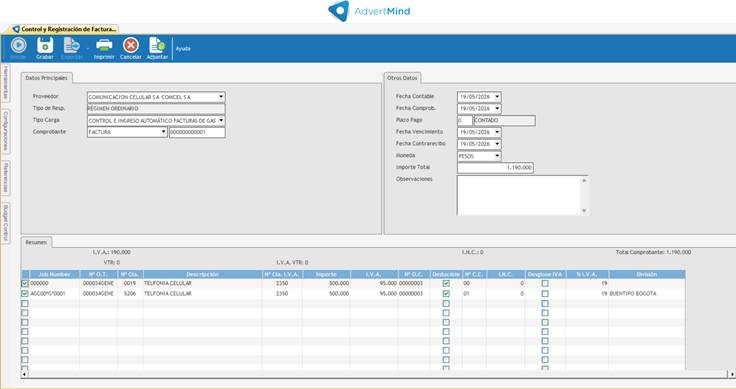Cancel with the red Cancelar icon

[x=130, y=45]
